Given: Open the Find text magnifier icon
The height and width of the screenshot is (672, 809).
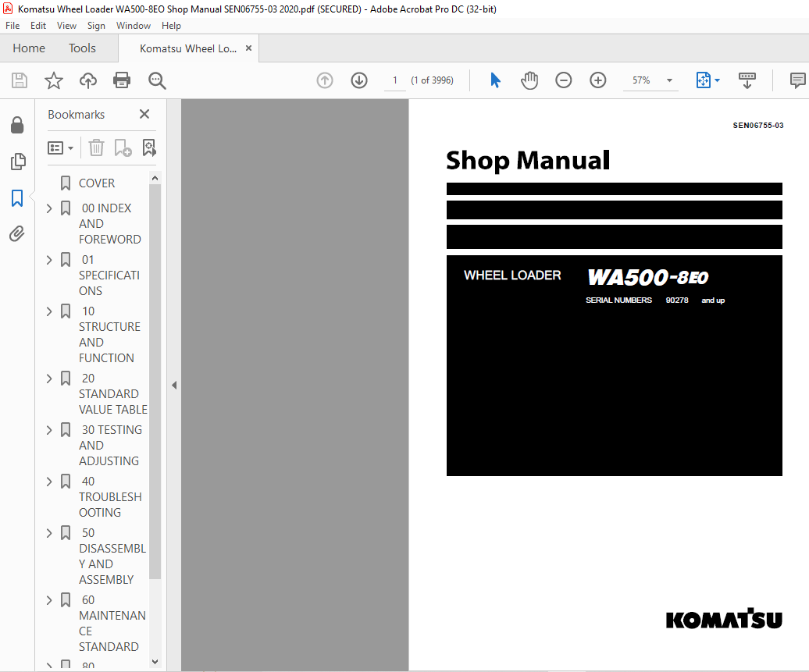Looking at the screenshot, I should click(x=157, y=80).
